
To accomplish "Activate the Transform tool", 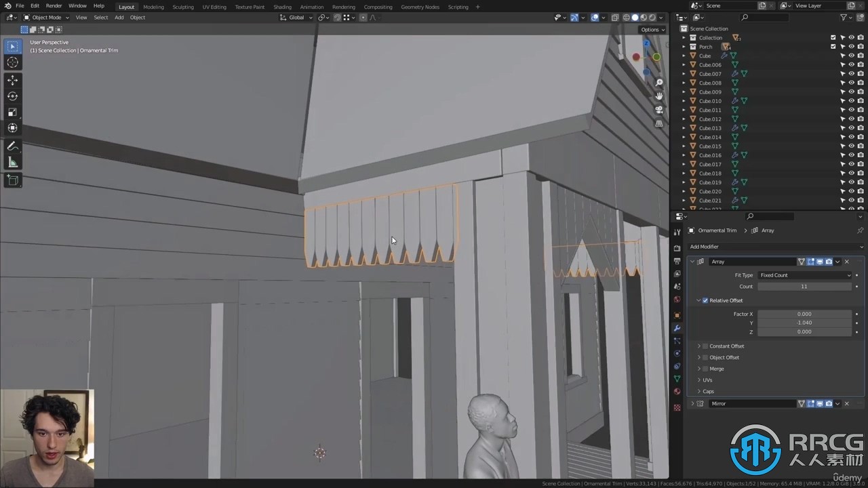I will click(x=12, y=128).
